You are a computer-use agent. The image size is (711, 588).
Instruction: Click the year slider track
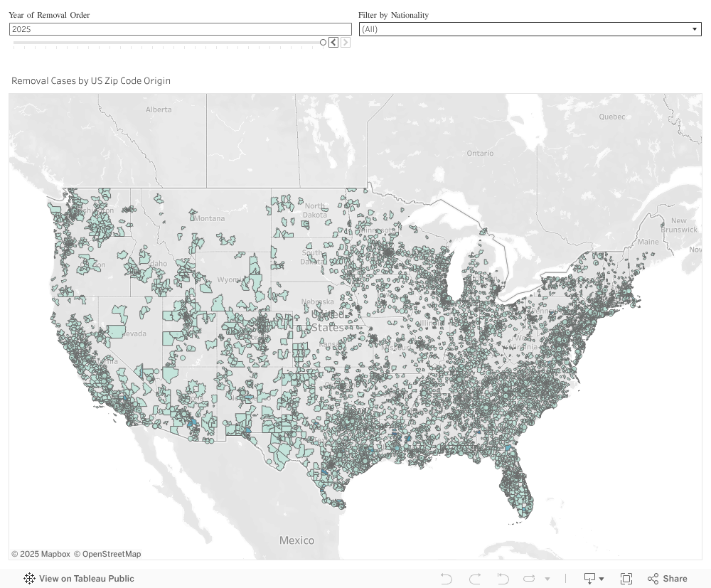[x=168, y=43]
